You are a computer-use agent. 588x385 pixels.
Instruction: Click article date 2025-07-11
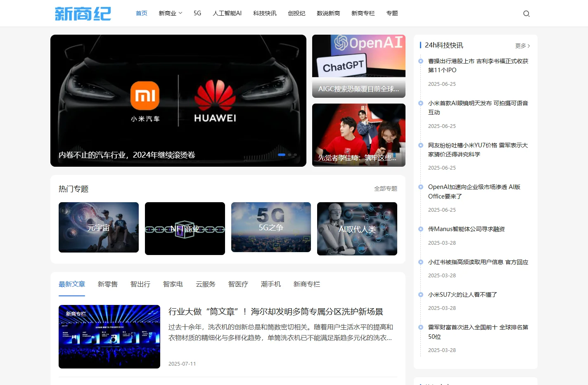tap(182, 364)
